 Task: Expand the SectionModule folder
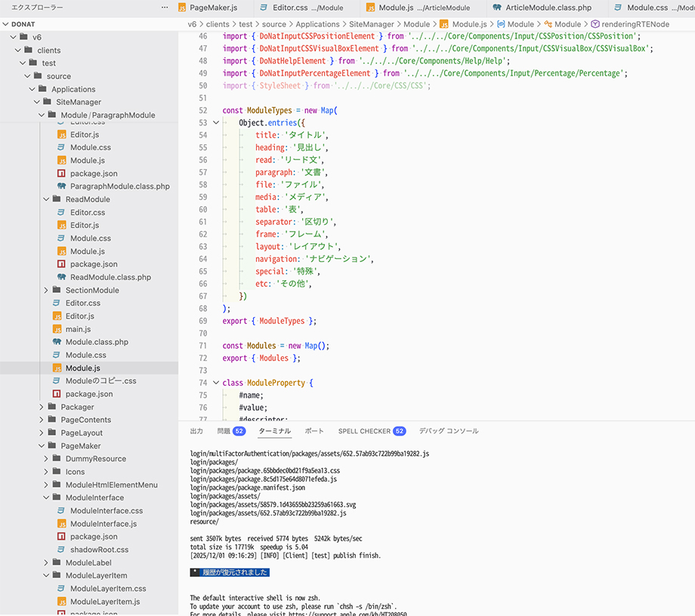[x=46, y=290]
